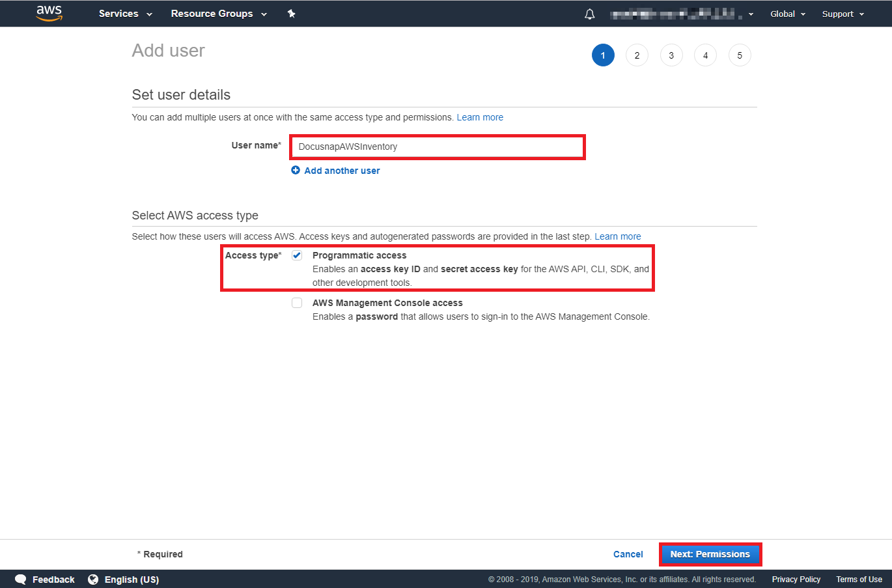Enable AWS Management Console access checkbox

pyautogui.click(x=297, y=303)
